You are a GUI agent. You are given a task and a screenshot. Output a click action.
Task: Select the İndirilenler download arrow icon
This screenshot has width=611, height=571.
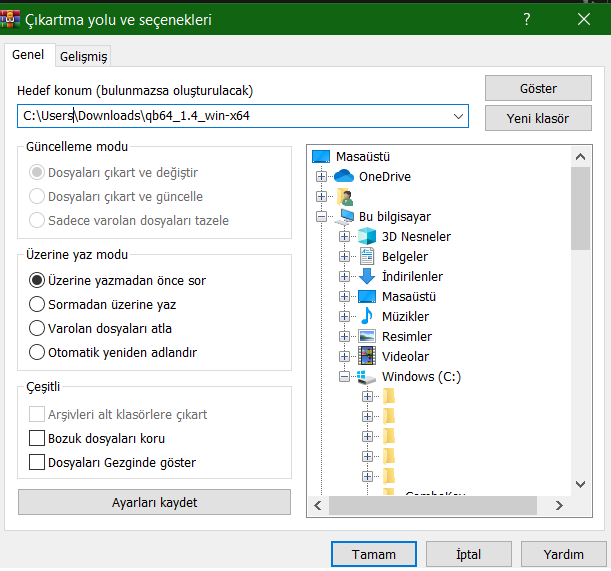(367, 277)
